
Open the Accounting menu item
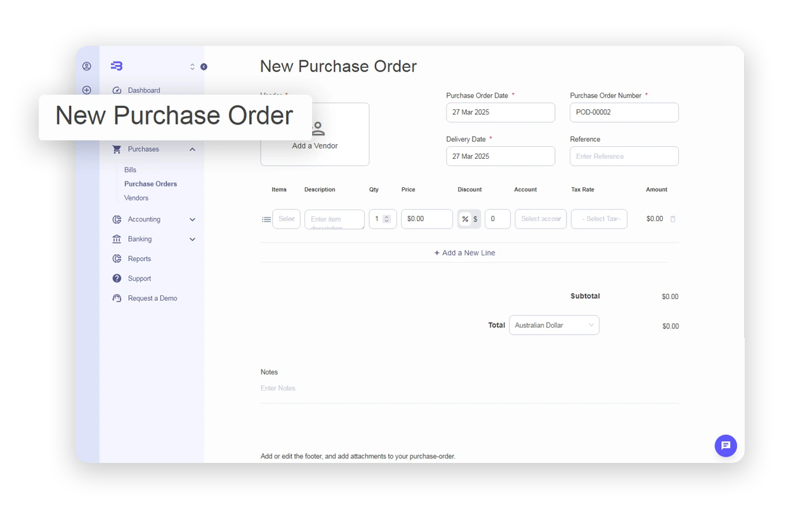click(x=144, y=220)
